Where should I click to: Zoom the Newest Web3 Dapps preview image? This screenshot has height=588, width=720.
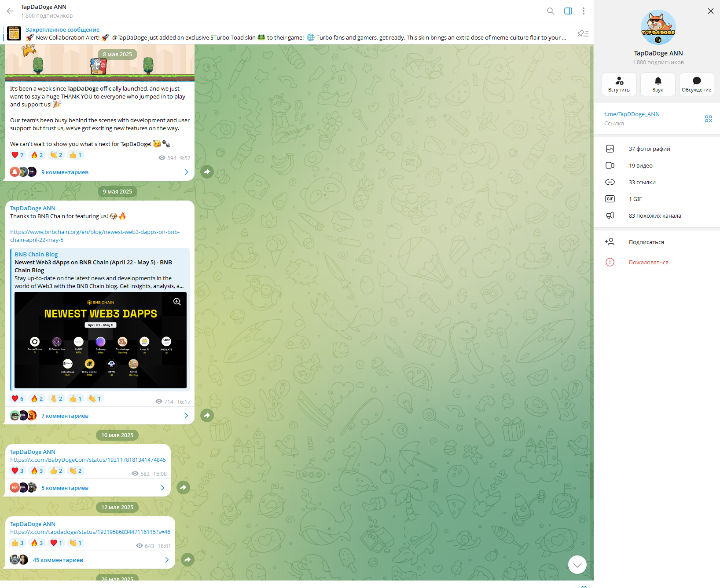coord(177,302)
